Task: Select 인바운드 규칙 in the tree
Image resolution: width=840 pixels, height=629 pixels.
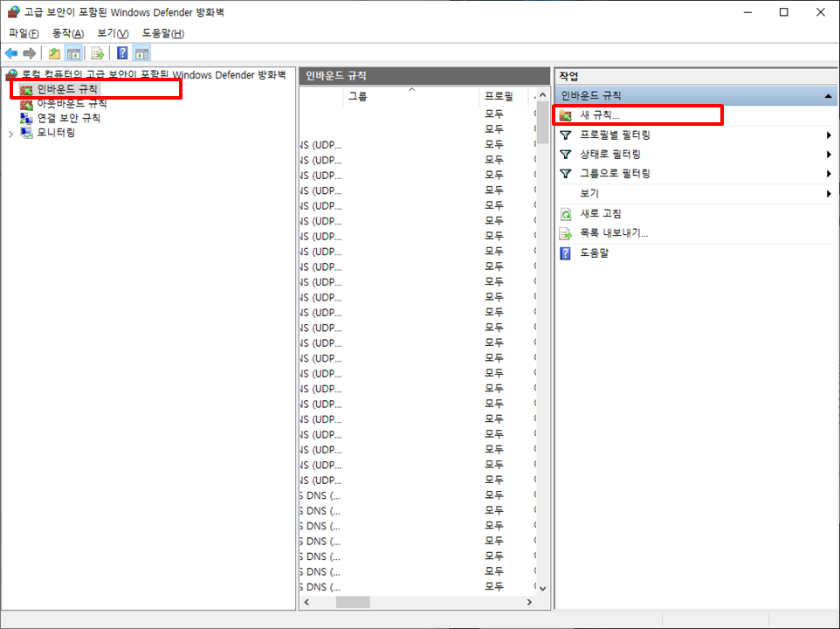Action: tap(67, 89)
